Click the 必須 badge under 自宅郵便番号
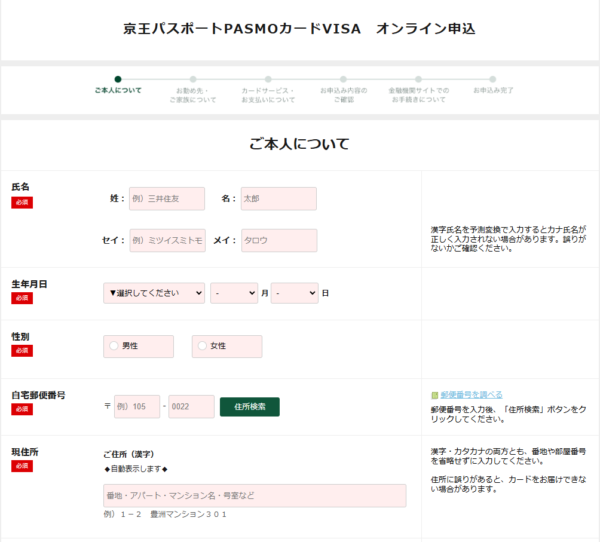 (22, 409)
